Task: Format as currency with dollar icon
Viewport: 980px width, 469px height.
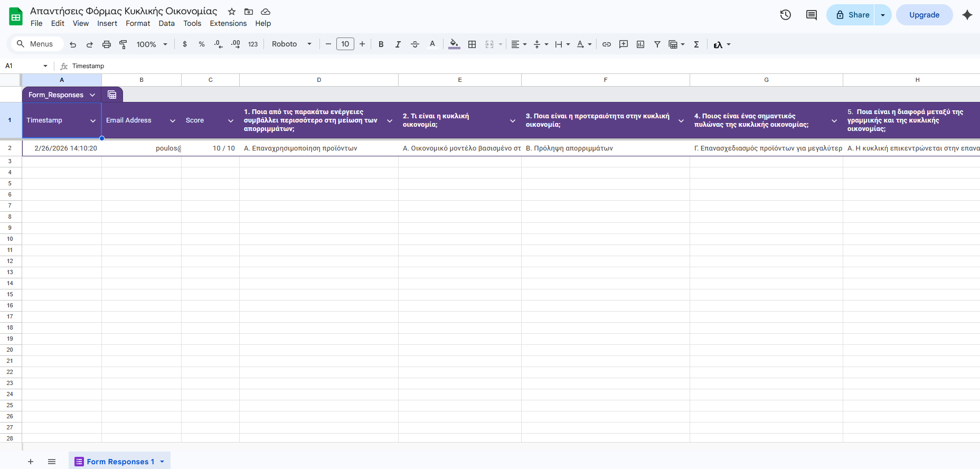Action: tap(185, 44)
